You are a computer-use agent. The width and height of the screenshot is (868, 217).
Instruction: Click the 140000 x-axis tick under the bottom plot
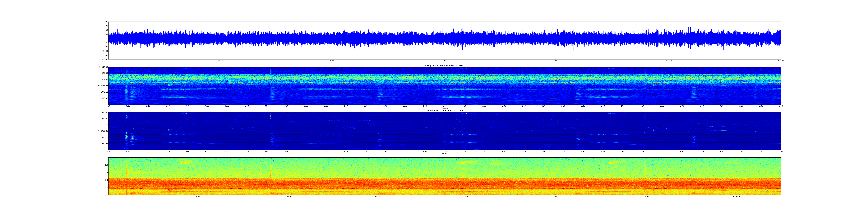pos(736,196)
